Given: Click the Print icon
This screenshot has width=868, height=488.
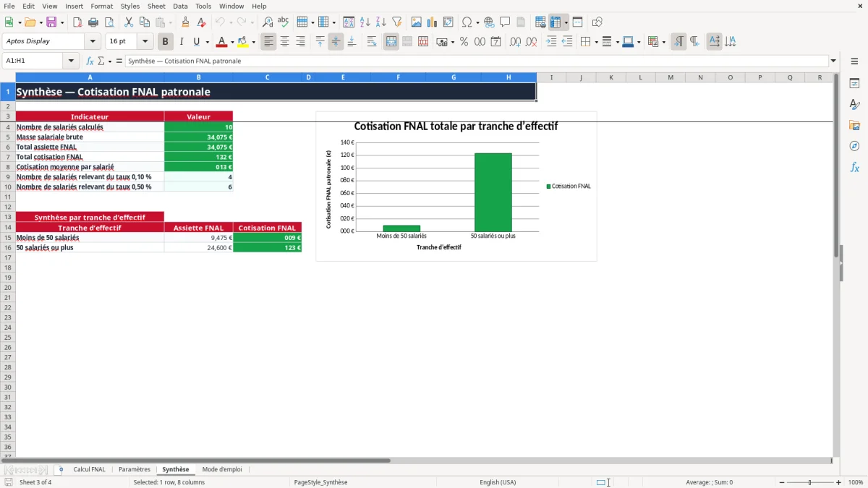Looking at the screenshot, I should (x=93, y=22).
